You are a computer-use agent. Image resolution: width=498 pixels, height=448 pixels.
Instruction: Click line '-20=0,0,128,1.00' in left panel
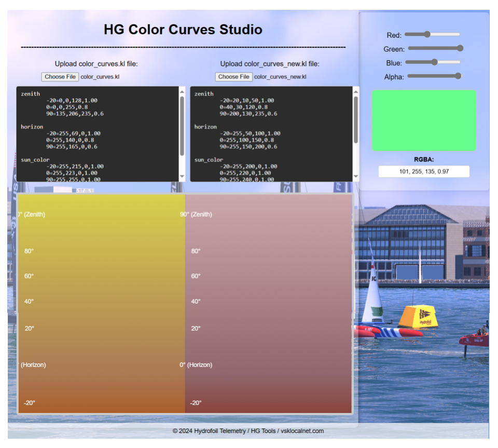(72, 100)
